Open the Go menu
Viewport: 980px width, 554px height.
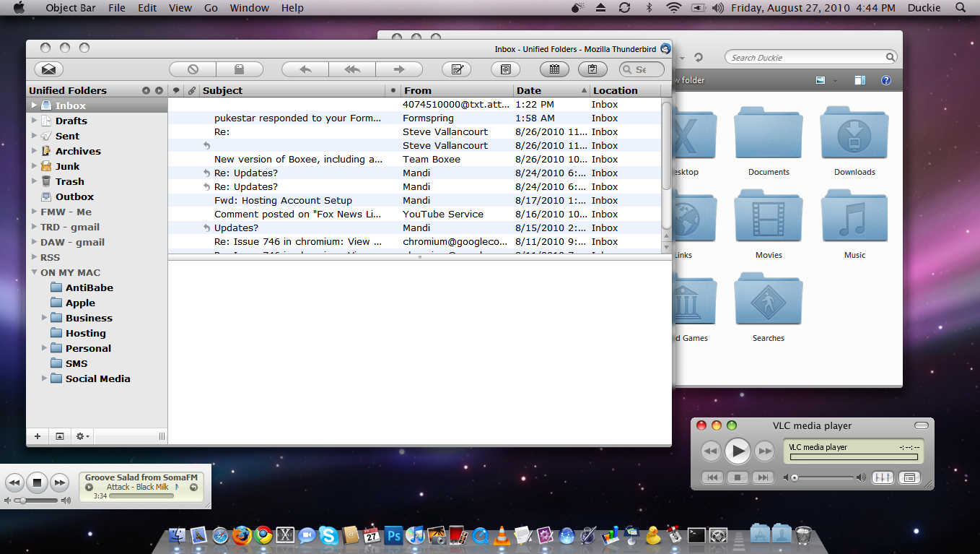pos(211,8)
